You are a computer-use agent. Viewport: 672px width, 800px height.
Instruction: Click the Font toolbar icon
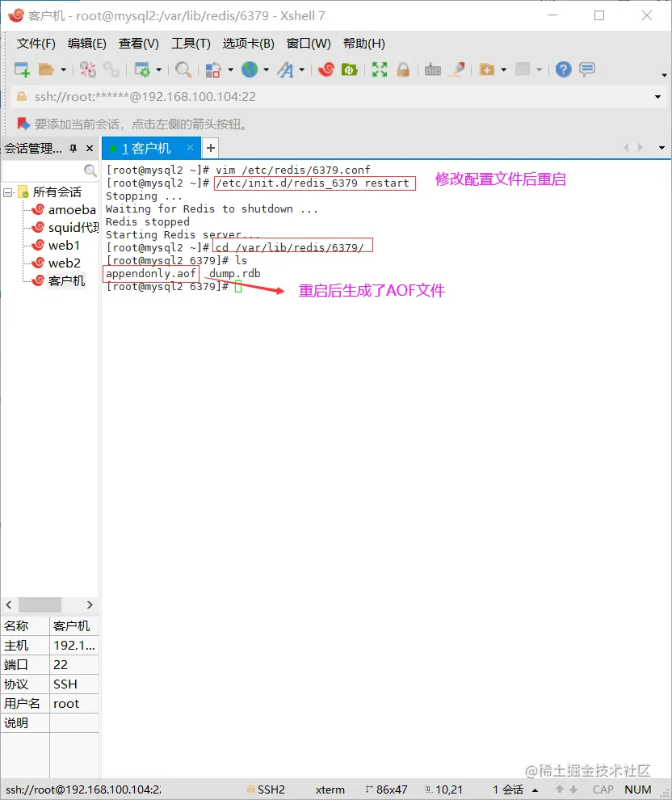[x=286, y=69]
